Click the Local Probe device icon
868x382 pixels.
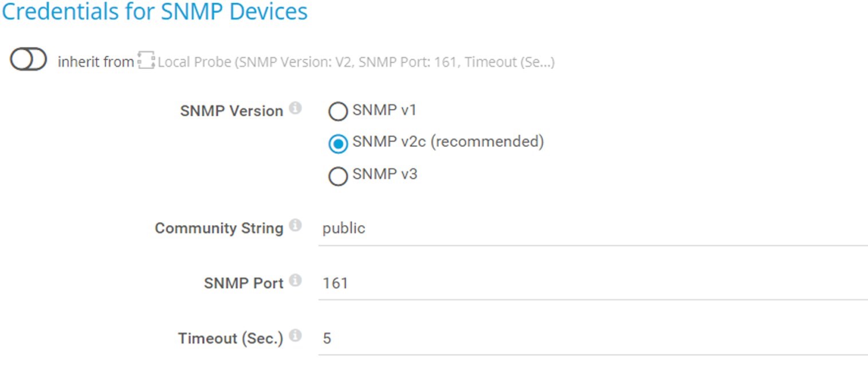pyautogui.click(x=146, y=61)
